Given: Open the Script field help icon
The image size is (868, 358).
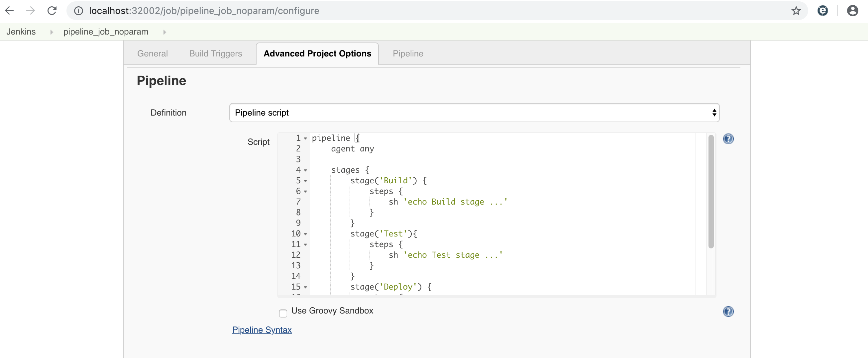Looking at the screenshot, I should (x=728, y=138).
